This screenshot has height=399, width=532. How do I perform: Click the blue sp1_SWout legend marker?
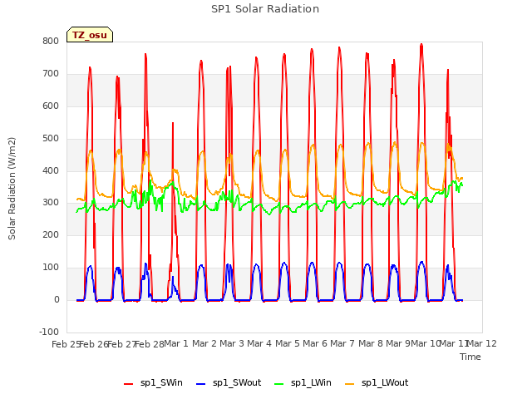click(x=201, y=384)
